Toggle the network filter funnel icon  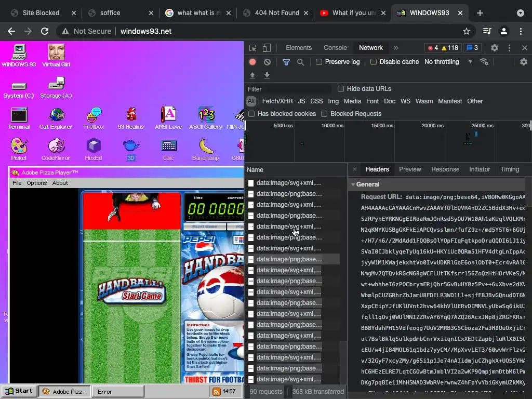(286, 62)
